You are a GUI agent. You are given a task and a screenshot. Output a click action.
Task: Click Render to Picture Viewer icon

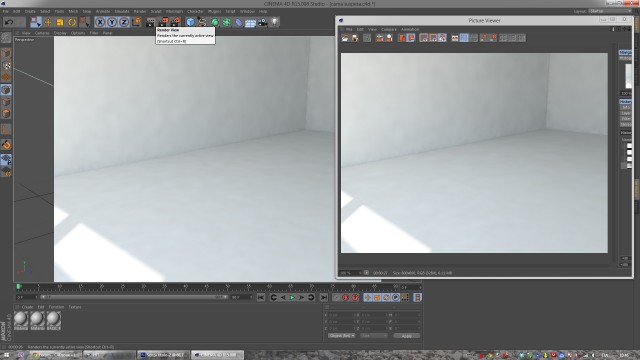coord(163,22)
